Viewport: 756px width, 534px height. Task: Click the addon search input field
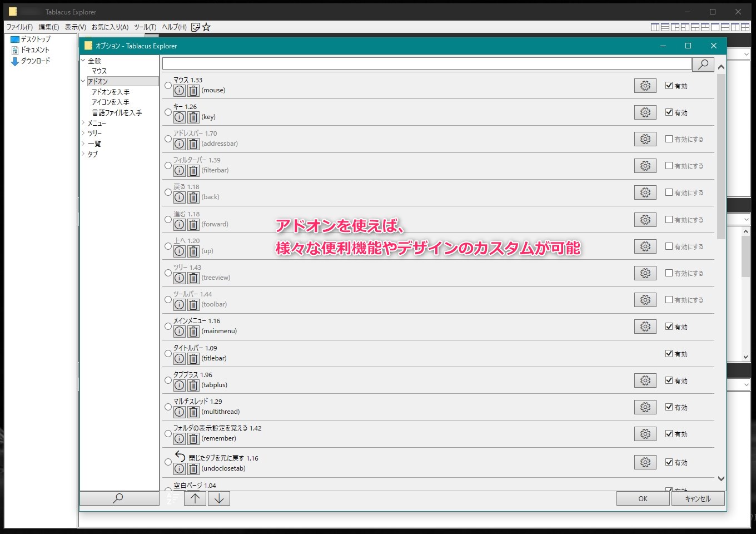[427, 65]
